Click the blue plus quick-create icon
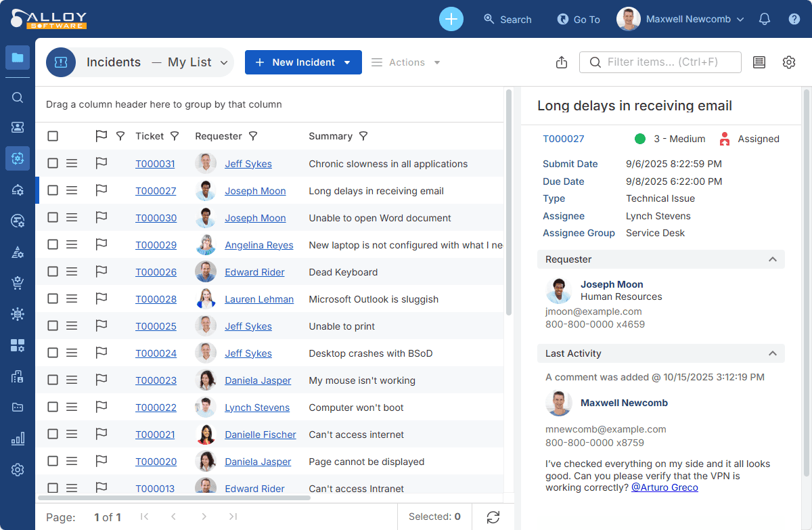812x530 pixels. pyautogui.click(x=451, y=19)
